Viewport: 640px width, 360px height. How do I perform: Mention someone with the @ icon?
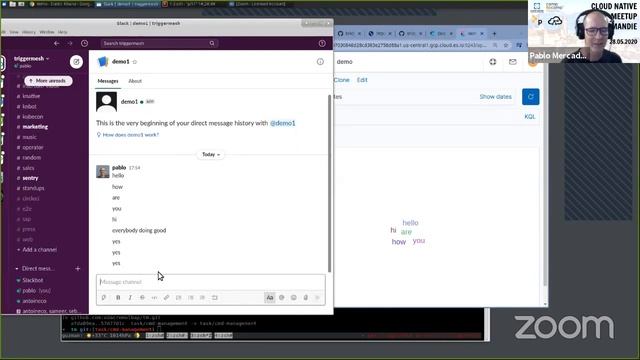pos(282,298)
